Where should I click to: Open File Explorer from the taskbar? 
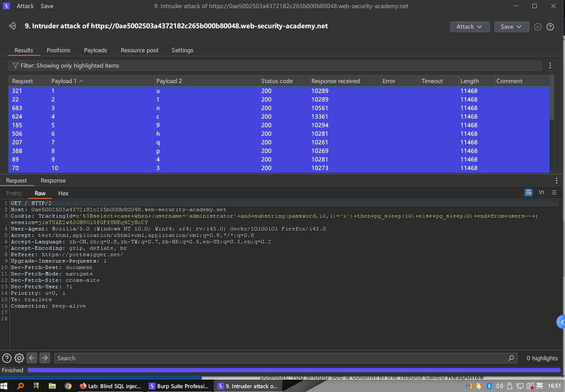click(x=52, y=386)
